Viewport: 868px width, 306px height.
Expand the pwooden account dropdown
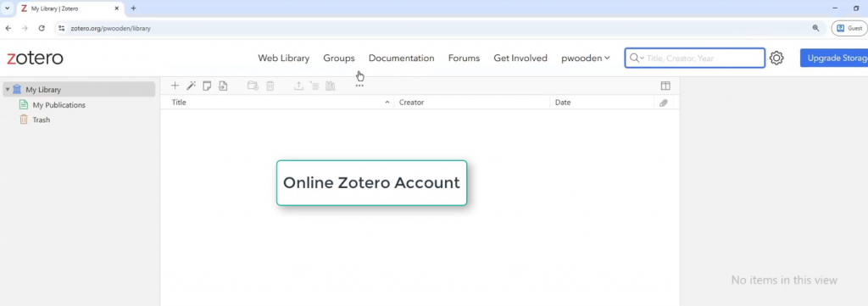[x=586, y=58]
